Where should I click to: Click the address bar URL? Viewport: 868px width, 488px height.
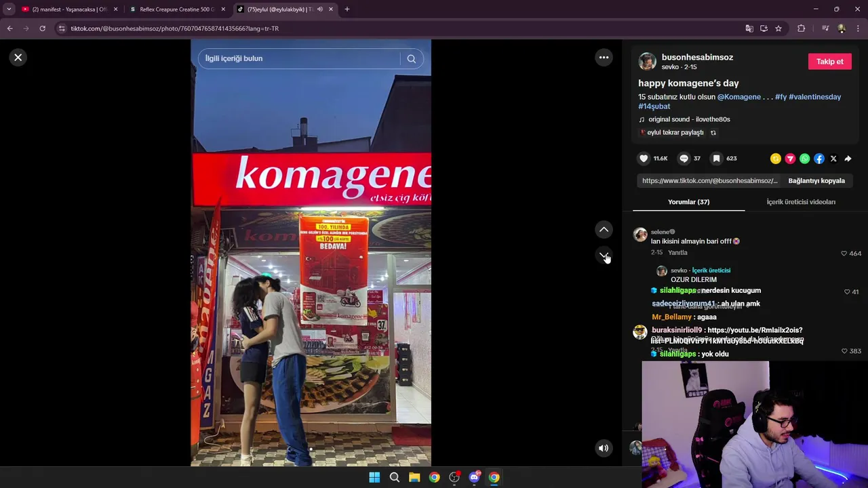coord(175,28)
